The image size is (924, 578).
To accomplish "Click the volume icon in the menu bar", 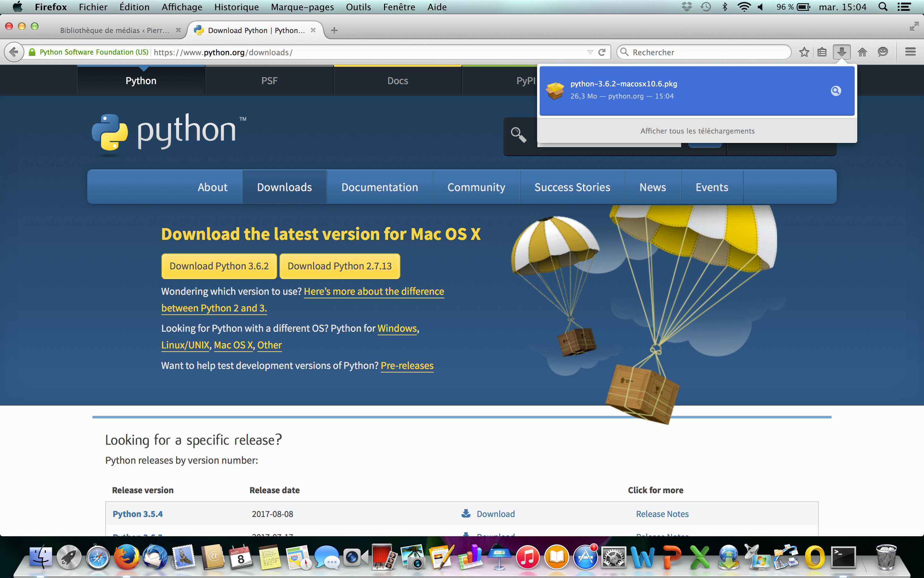I will [760, 7].
